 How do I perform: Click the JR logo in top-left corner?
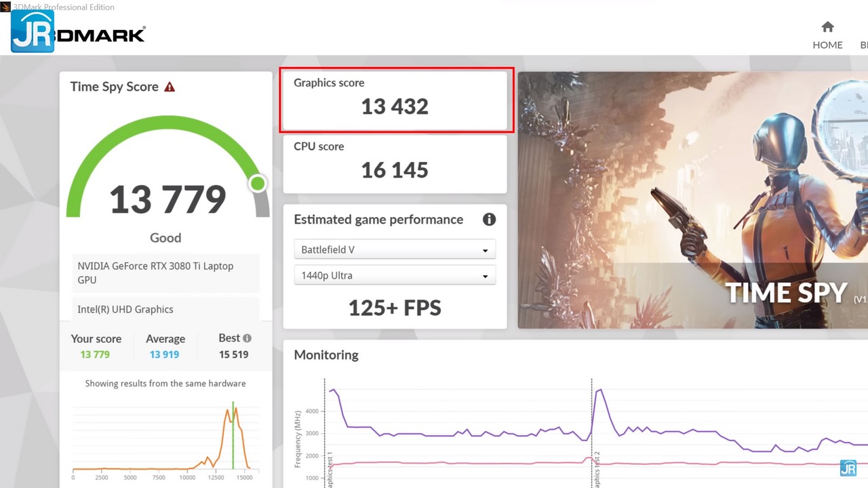[x=32, y=32]
